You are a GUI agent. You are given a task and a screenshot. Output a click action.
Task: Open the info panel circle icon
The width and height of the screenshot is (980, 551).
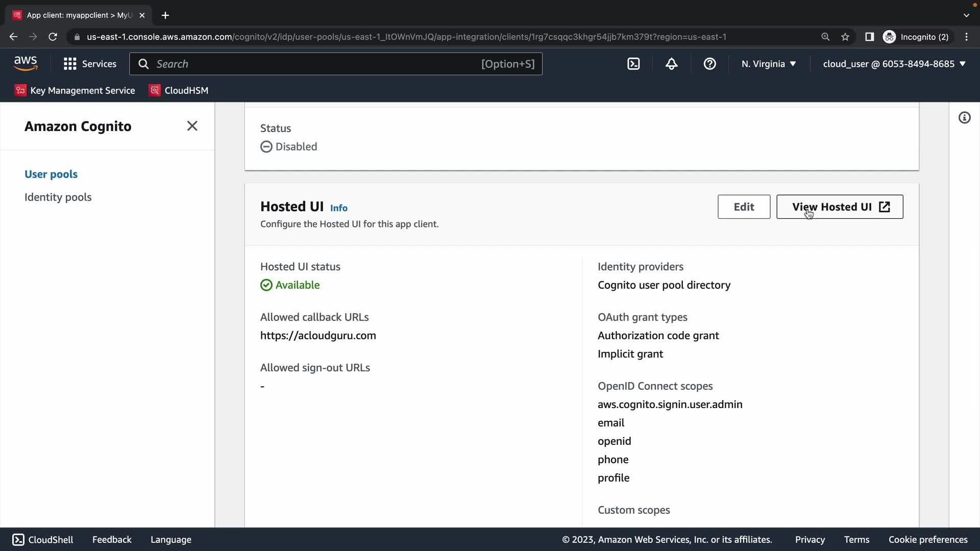(x=964, y=118)
